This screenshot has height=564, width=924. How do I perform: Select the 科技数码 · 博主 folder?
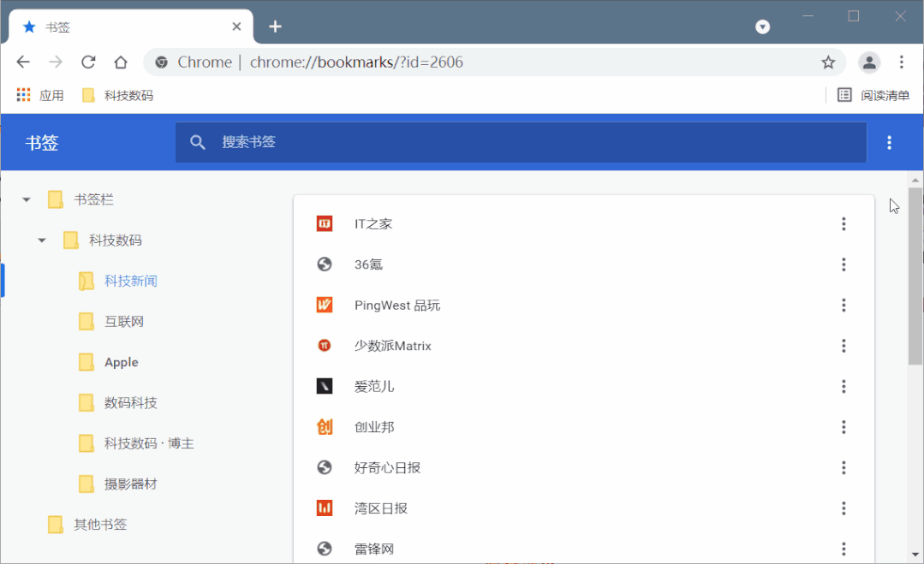[x=136, y=443]
